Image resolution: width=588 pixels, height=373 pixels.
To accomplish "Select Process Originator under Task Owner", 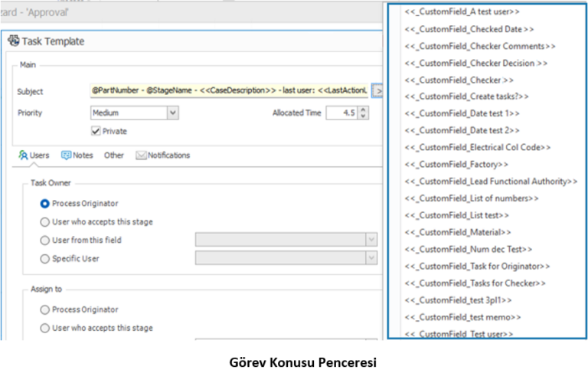I will (x=45, y=204).
